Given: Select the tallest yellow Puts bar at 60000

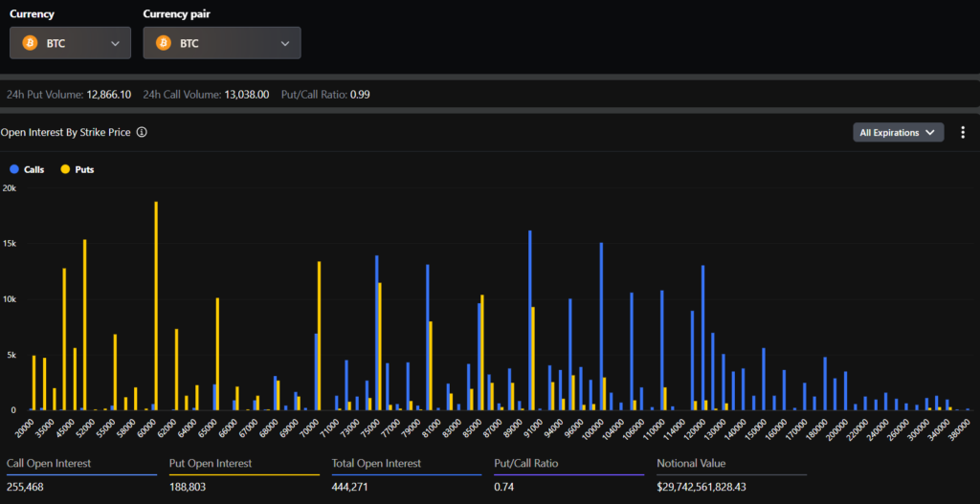Looking at the screenshot, I should coord(156,306).
